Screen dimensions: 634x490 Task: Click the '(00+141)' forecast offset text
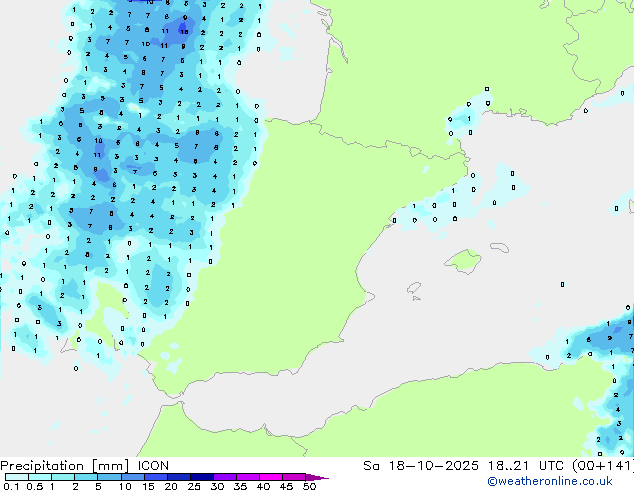point(603,466)
